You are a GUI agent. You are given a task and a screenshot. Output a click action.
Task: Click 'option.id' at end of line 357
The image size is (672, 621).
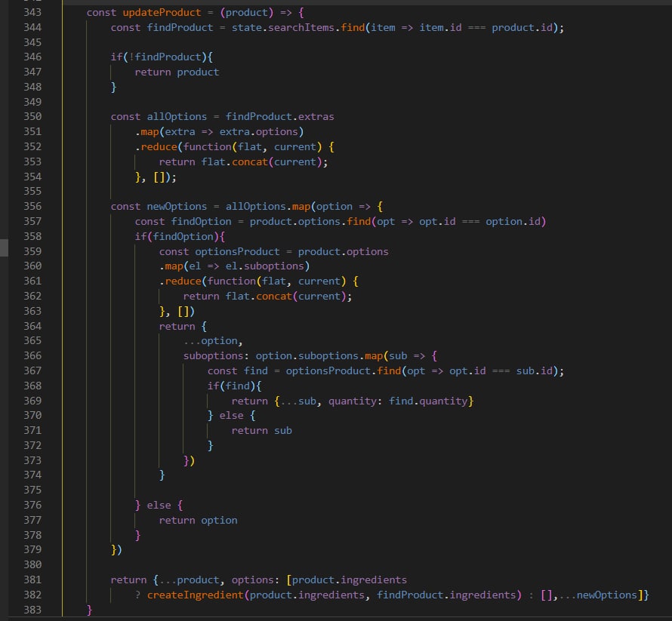513,221
